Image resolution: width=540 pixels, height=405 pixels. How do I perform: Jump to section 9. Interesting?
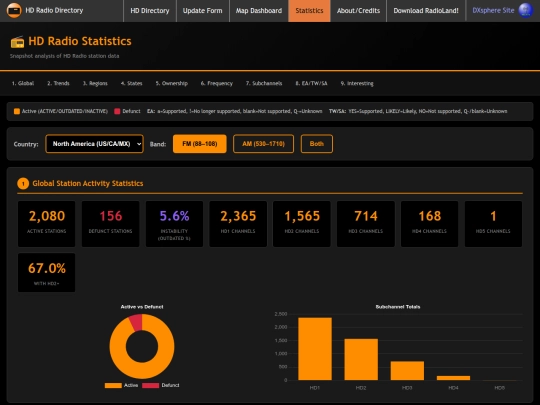(357, 83)
